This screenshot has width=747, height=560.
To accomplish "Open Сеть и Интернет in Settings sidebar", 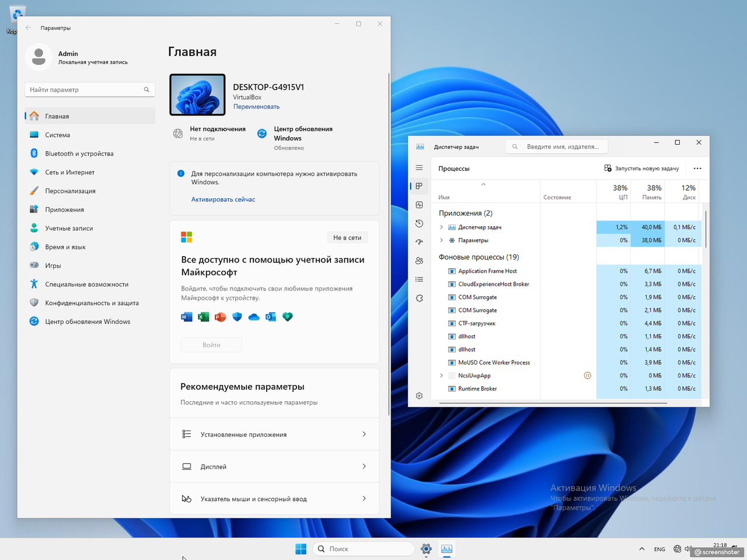I will coord(90,172).
